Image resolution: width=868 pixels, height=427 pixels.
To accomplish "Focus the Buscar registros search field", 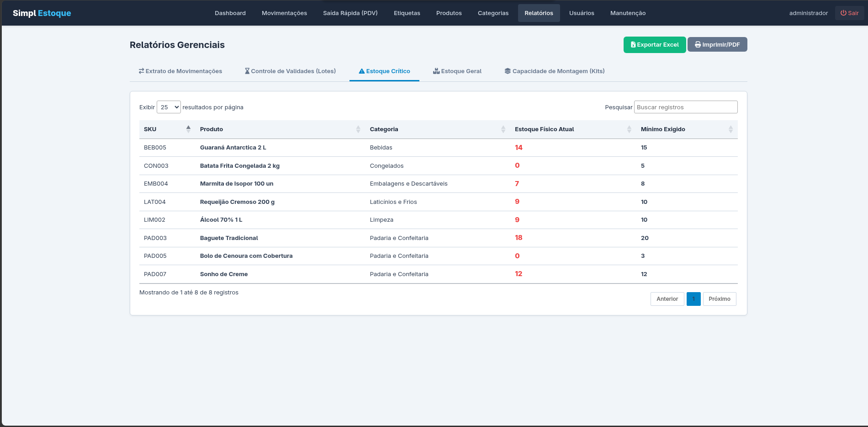I will (x=686, y=107).
